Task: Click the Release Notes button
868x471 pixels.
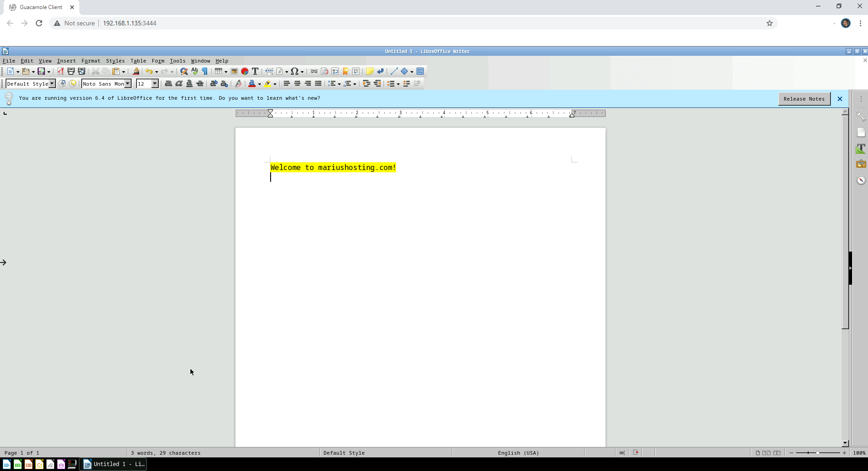Action: tap(804, 99)
